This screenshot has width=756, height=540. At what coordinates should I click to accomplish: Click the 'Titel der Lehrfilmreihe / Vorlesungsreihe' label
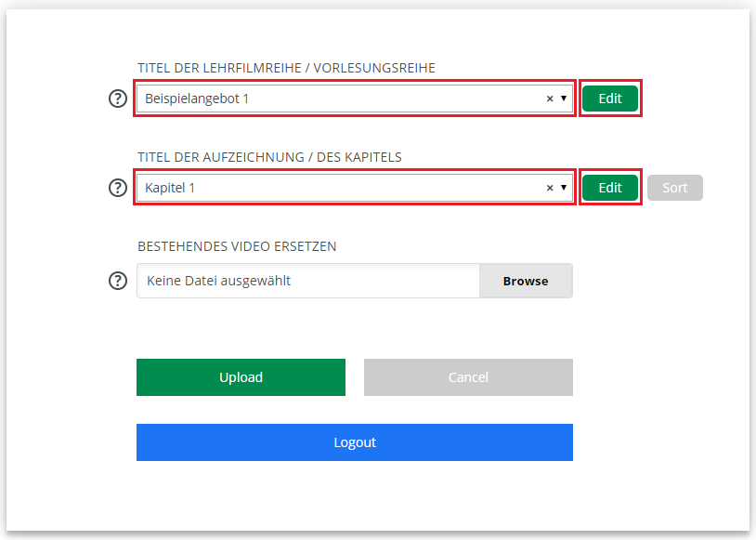[286, 68]
